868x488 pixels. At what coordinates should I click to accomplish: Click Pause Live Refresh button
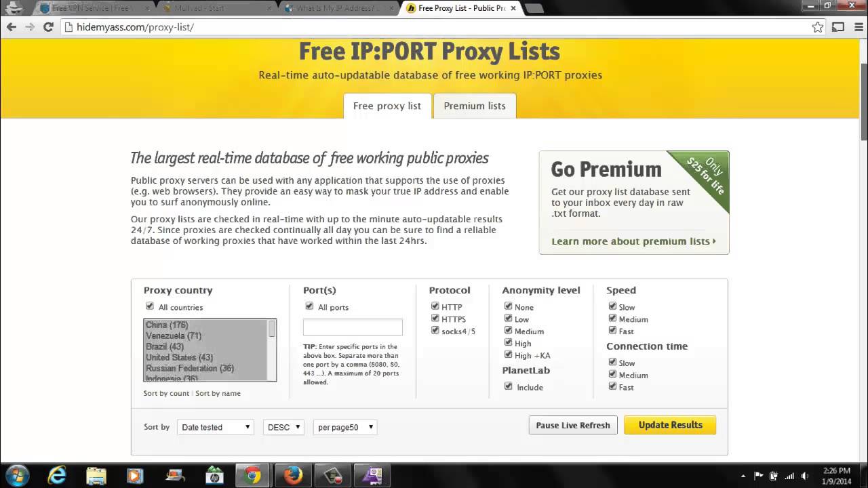[x=573, y=425]
